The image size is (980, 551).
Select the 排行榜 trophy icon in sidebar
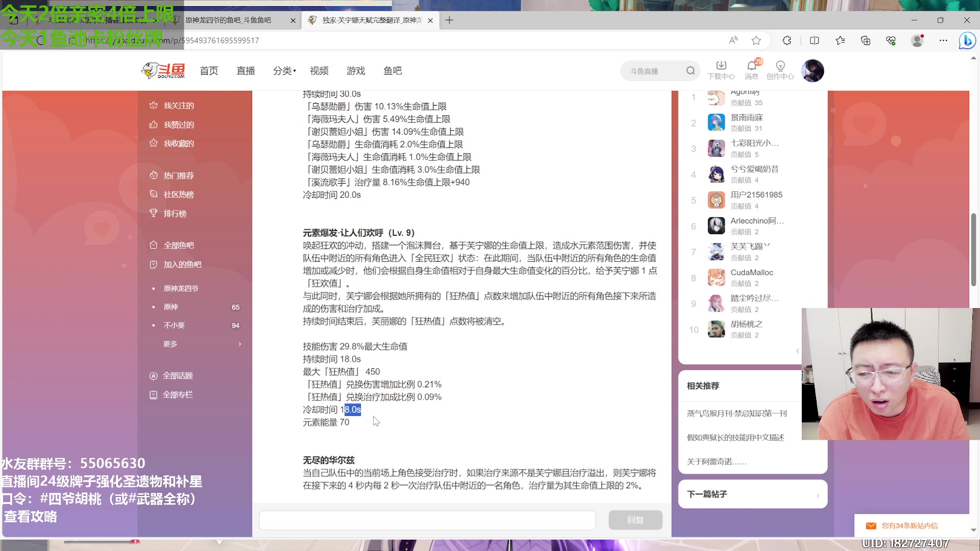tap(154, 213)
